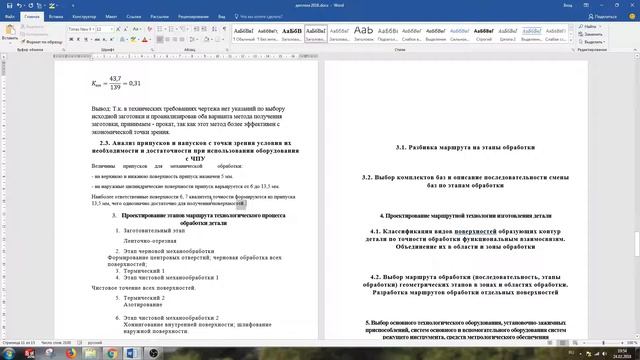Apply a multilevel list

pos(183,29)
